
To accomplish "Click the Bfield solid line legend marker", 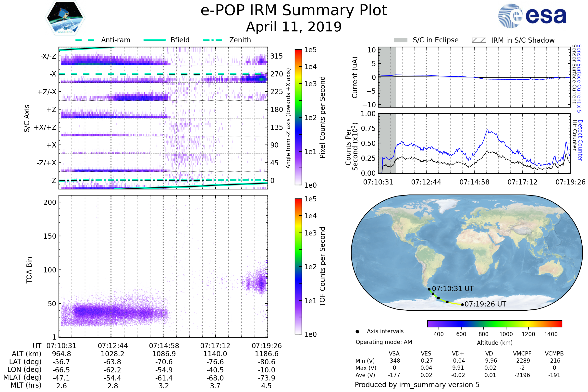I will (155, 40).
